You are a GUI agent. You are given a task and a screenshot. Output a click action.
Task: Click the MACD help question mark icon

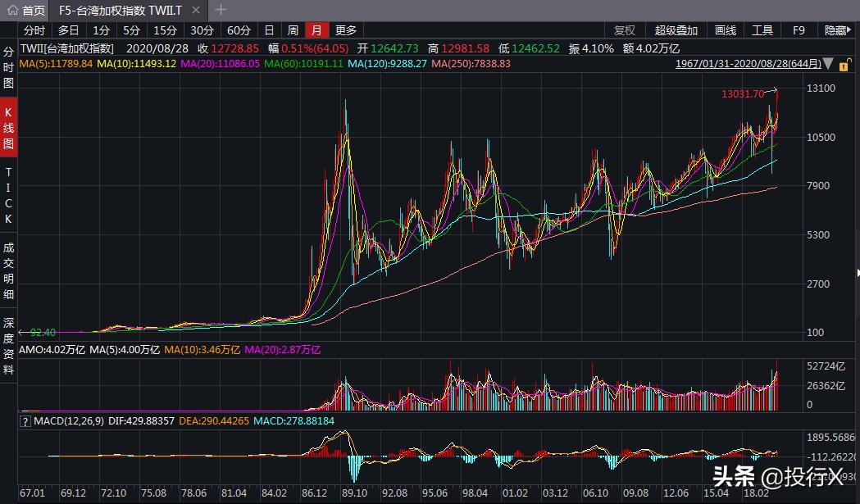coord(25,421)
